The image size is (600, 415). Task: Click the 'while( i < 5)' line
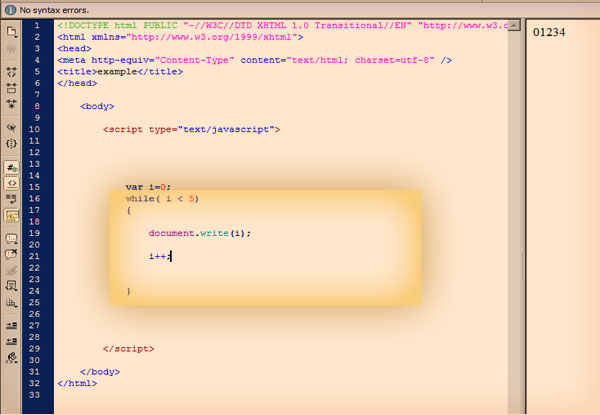pos(162,199)
